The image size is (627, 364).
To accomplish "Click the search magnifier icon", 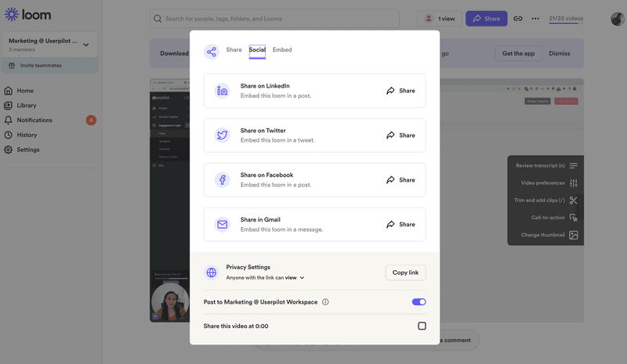I will [158, 18].
